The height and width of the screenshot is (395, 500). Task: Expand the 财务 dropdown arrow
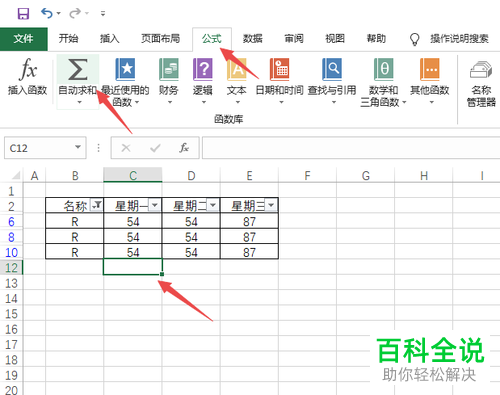click(170, 102)
